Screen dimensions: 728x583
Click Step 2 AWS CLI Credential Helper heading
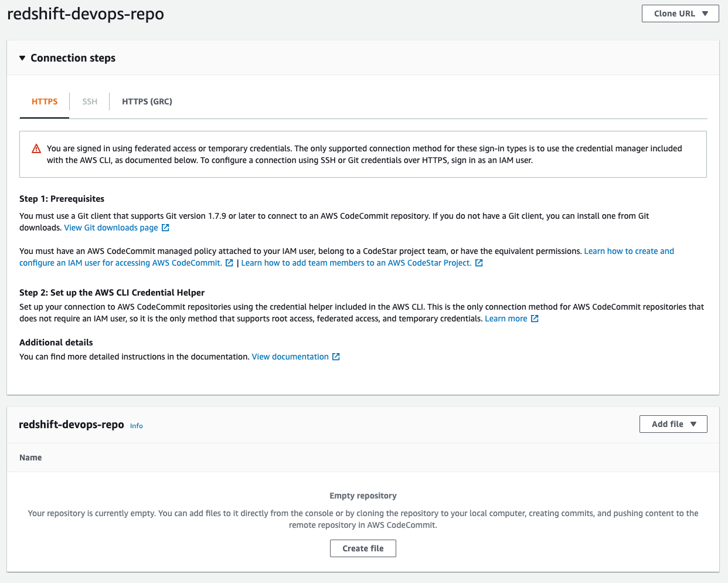click(x=112, y=293)
